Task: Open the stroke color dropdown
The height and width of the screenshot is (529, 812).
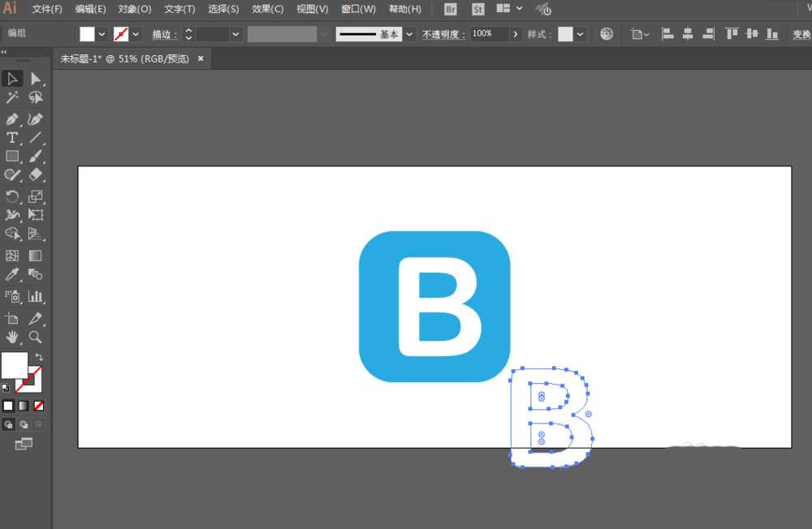Action: (136, 34)
